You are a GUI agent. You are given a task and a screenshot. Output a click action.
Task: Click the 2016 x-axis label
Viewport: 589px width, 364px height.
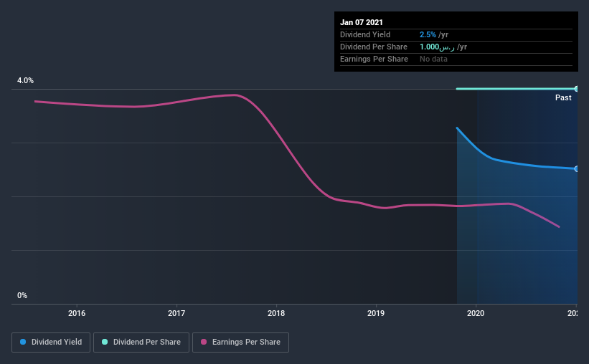(x=77, y=313)
